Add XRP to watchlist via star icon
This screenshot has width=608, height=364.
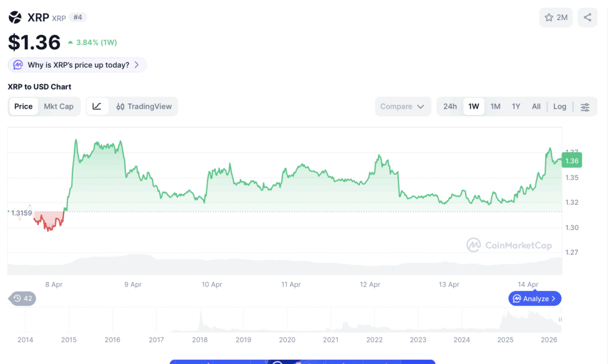click(x=549, y=17)
